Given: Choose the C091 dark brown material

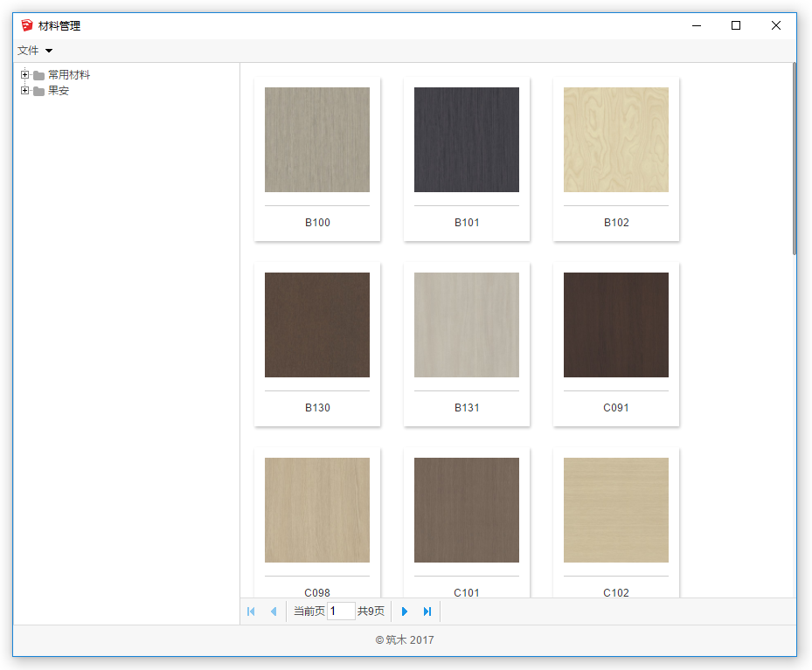Looking at the screenshot, I should click(x=616, y=325).
